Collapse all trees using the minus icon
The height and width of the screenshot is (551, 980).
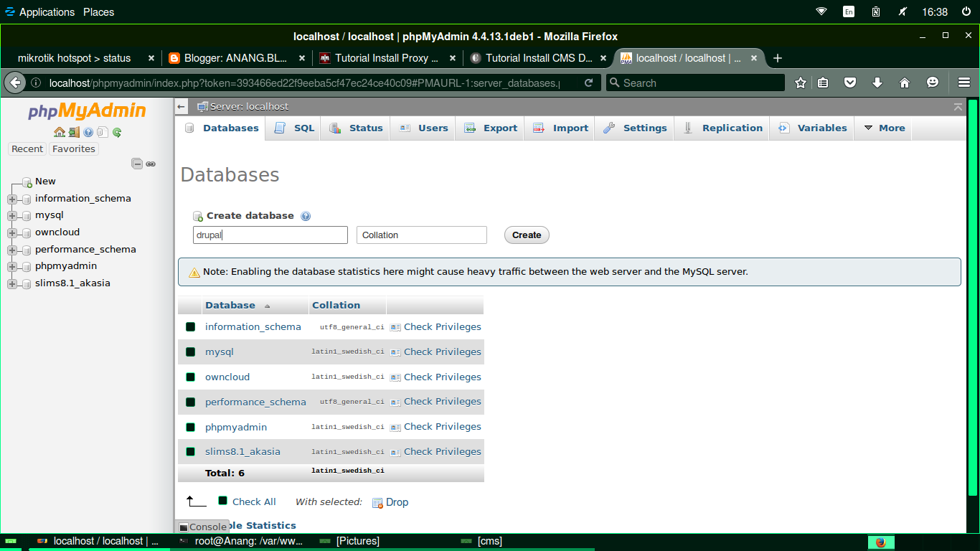[x=136, y=164]
